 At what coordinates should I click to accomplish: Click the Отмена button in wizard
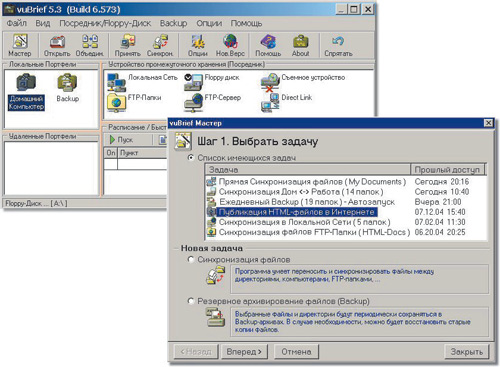click(x=296, y=352)
